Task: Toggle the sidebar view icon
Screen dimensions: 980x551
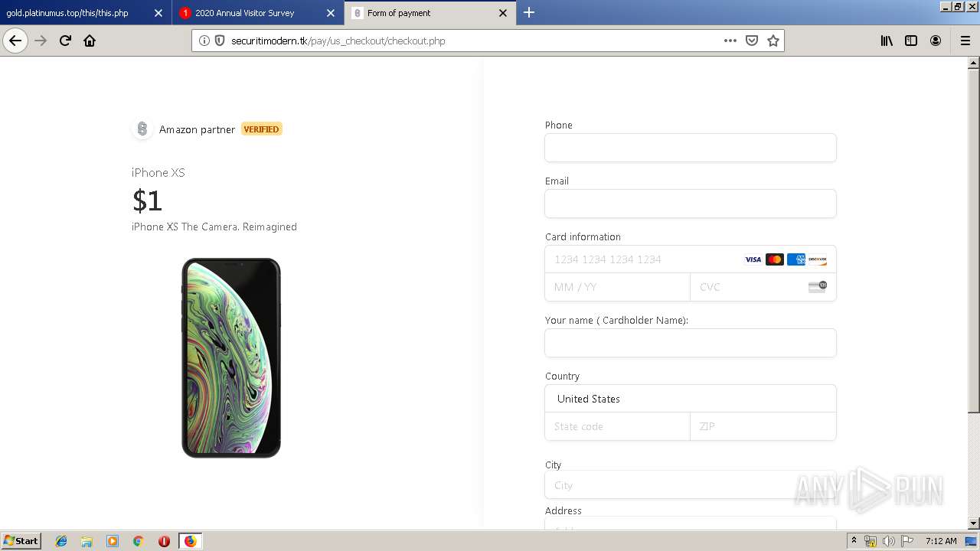Action: click(x=911, y=41)
